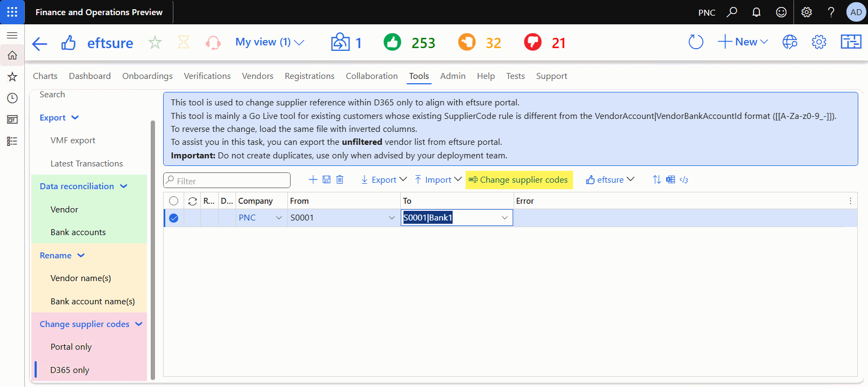This screenshot has height=387, width=868.
Task: Open the onboarding count icon showing 1
Action: coord(340,42)
